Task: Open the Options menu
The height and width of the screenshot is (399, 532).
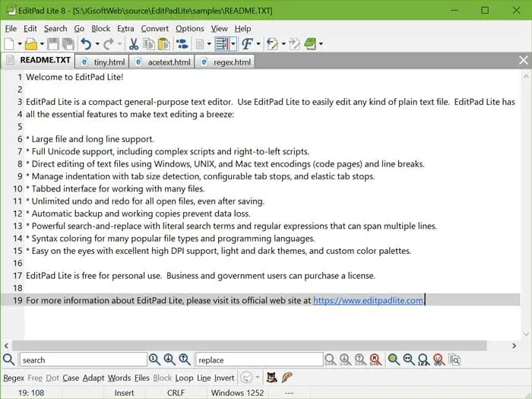Action: 190,29
